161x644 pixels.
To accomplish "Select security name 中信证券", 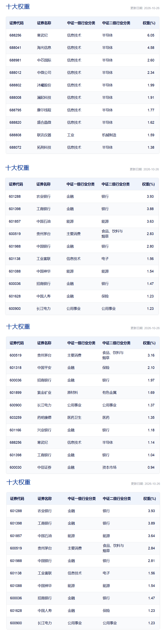I will [44, 467].
